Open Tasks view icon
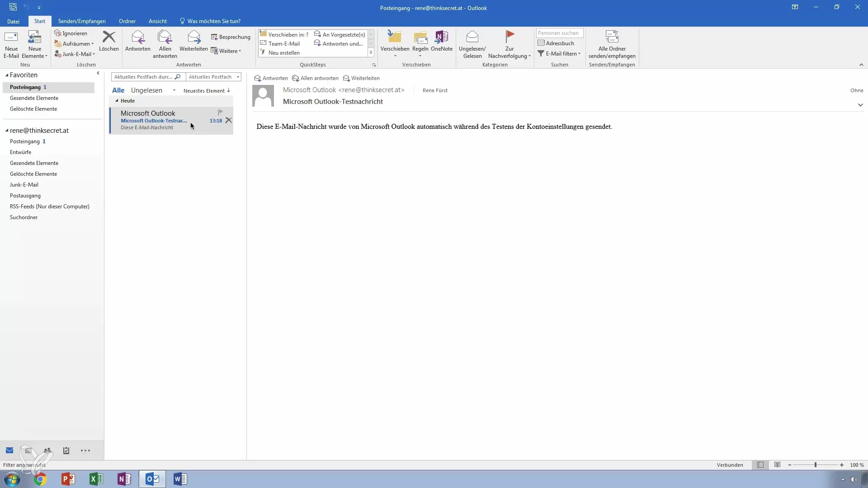 coord(66,450)
